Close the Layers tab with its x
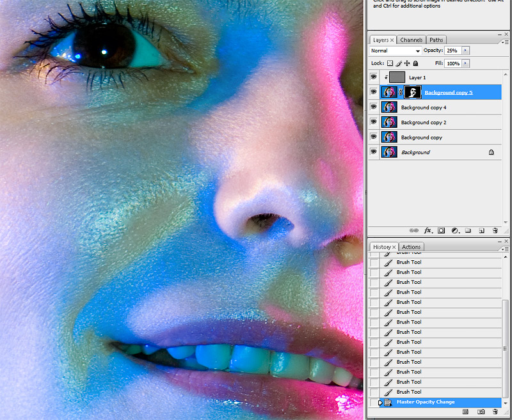The height and width of the screenshot is (420, 512). (x=392, y=40)
